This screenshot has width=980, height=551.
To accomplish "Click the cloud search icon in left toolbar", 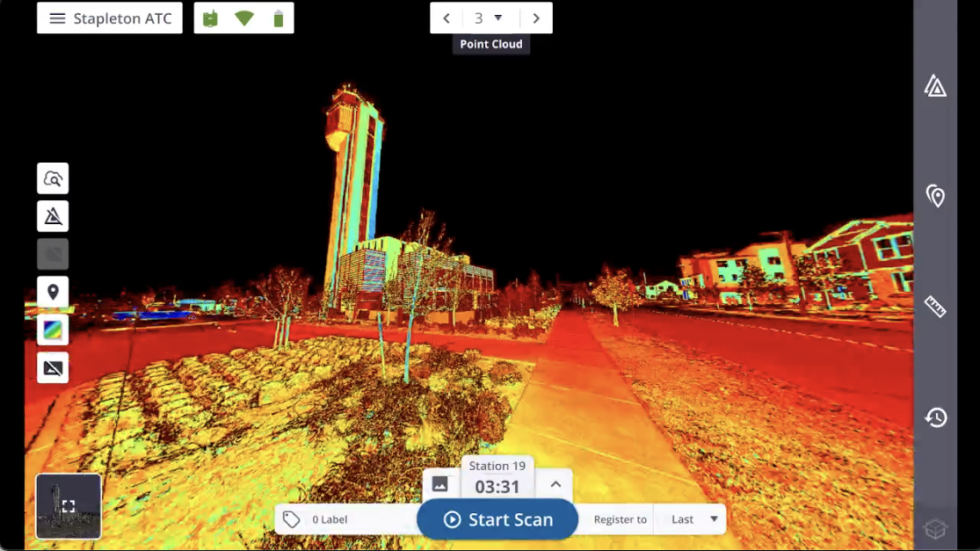I will 53,178.
